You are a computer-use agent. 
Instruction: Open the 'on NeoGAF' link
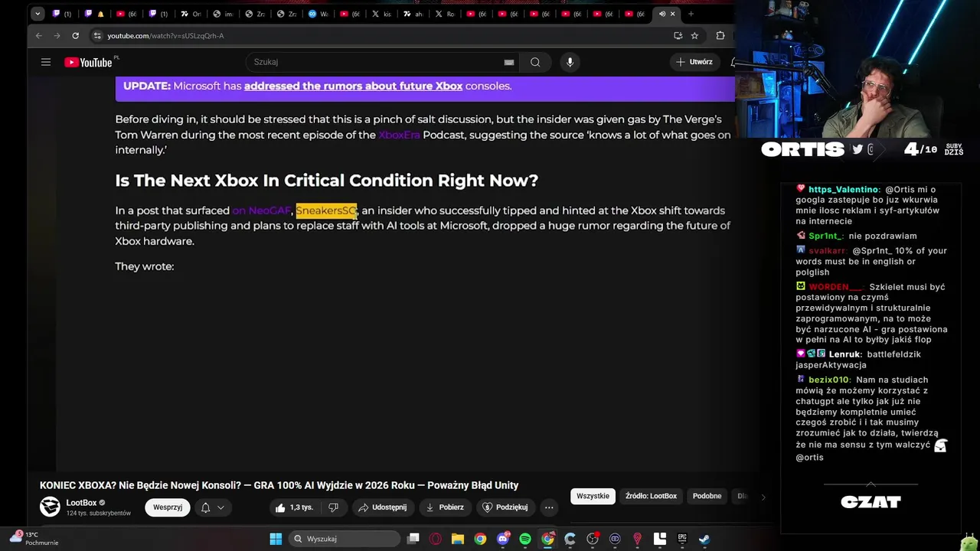261,210
